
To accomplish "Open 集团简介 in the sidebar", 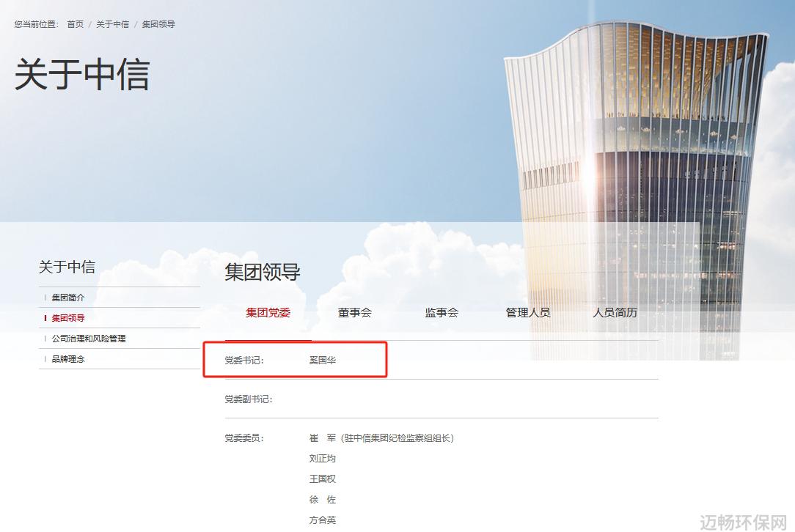I will [x=68, y=298].
